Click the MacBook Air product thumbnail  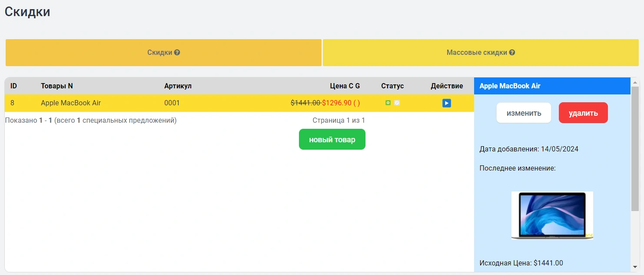[552, 215]
